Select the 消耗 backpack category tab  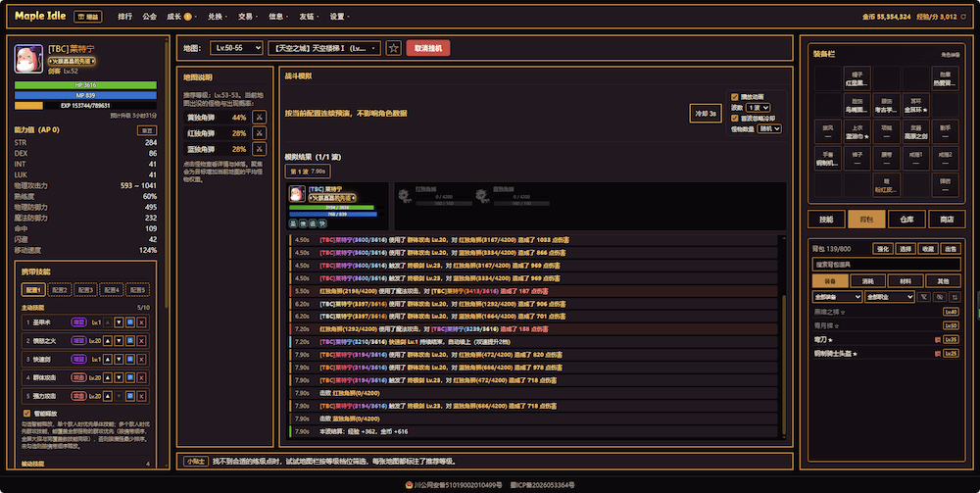tap(867, 281)
